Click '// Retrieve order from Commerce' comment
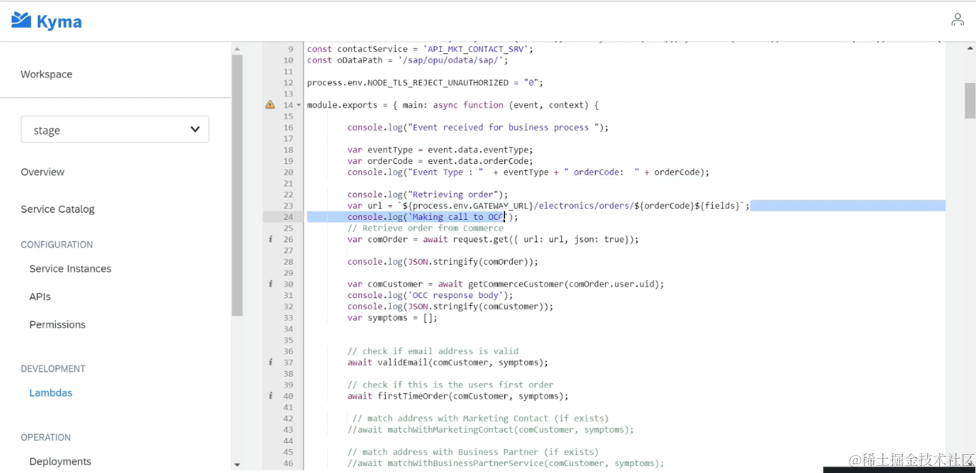This screenshot has width=980, height=473. point(425,228)
